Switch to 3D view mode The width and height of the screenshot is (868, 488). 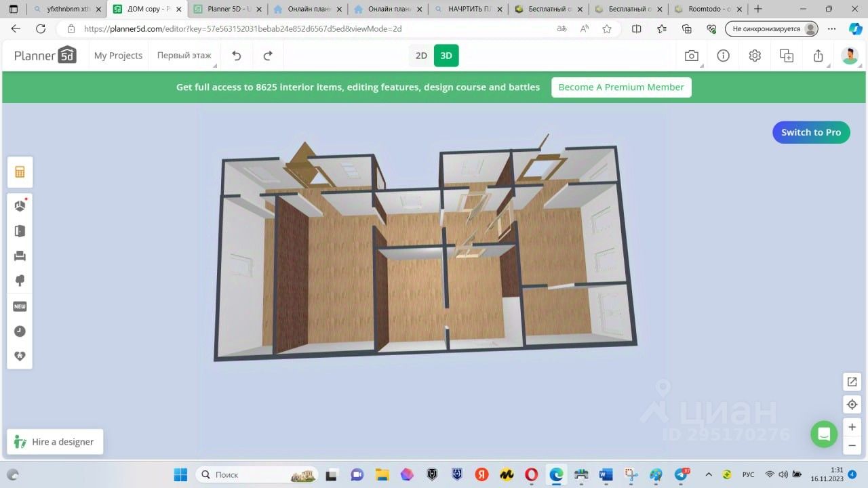[x=446, y=56]
